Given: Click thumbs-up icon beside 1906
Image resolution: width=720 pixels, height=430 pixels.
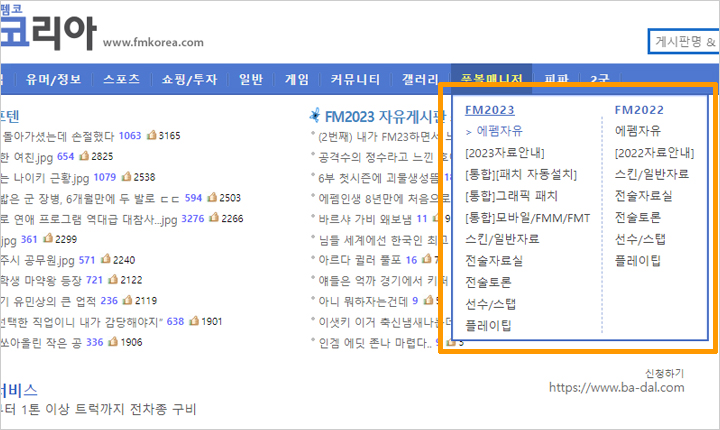Looking at the screenshot, I should pos(113,341).
